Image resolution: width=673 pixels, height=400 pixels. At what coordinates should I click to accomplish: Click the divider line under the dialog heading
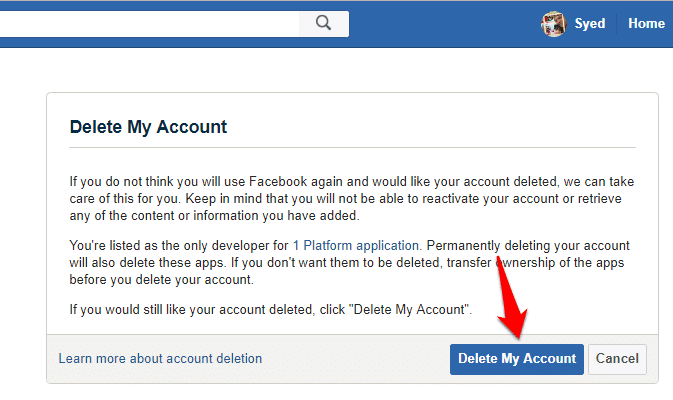[x=352, y=148]
